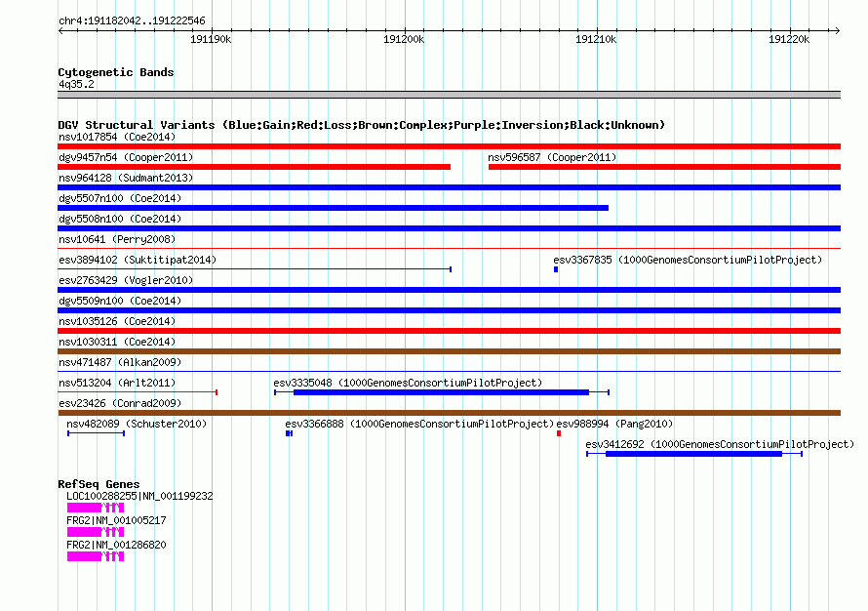Screen dimensions: 868x611
Task: Click the 4q35.2 cytogenetic band bar
Action: 449,95
